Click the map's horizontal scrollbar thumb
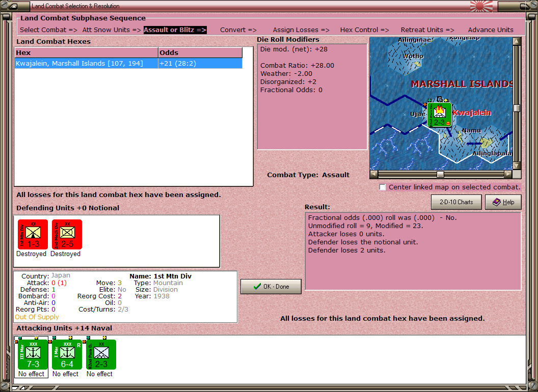The image size is (538, 392). point(440,174)
